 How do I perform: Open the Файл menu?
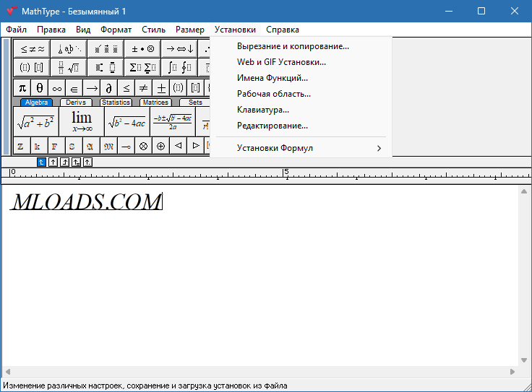(x=17, y=30)
